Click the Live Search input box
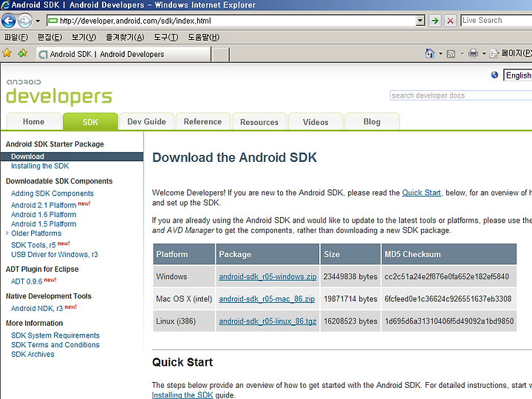532x399 pixels. coord(497,21)
